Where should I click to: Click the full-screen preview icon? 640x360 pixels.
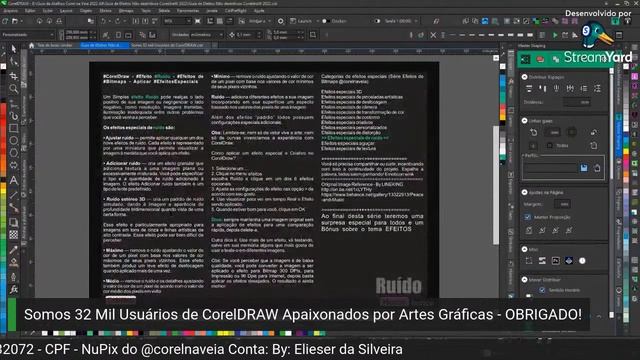198,21
